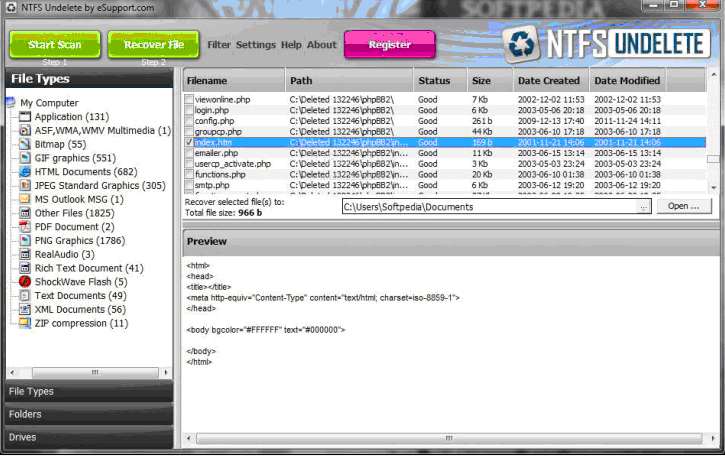Open the About menu
This screenshot has height=456, width=725.
pyautogui.click(x=322, y=45)
